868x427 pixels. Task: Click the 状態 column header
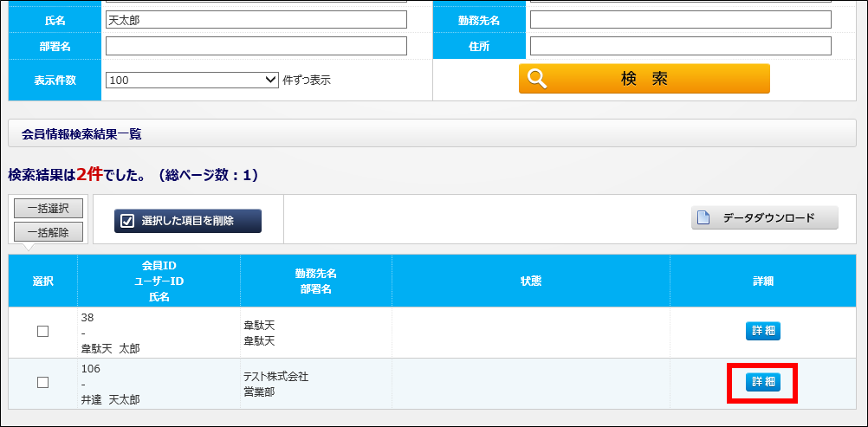(x=530, y=281)
